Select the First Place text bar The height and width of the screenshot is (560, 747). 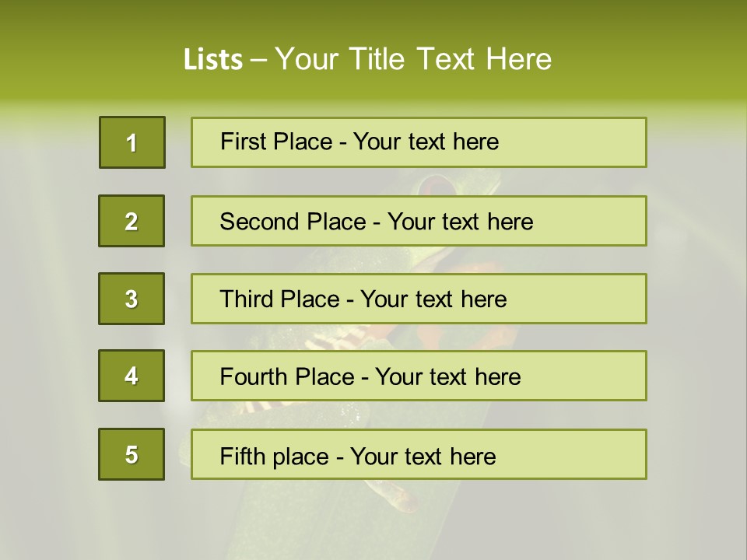click(x=419, y=142)
